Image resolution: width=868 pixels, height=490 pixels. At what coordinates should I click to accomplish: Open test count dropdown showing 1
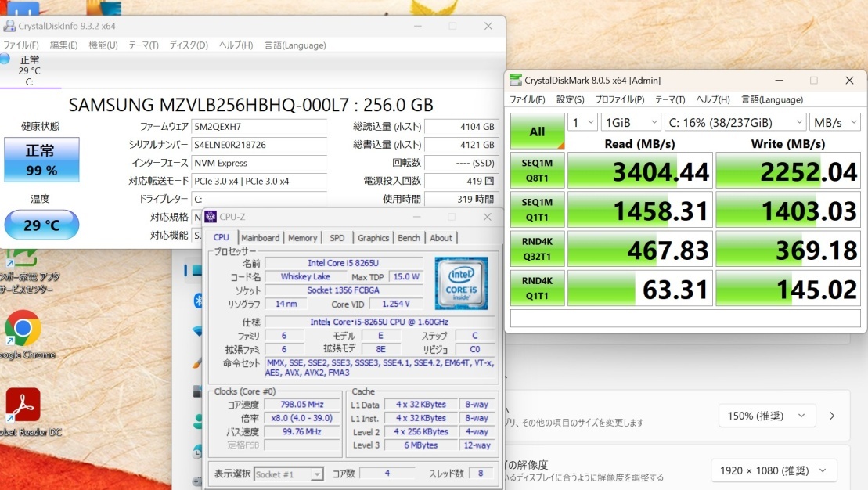point(582,122)
